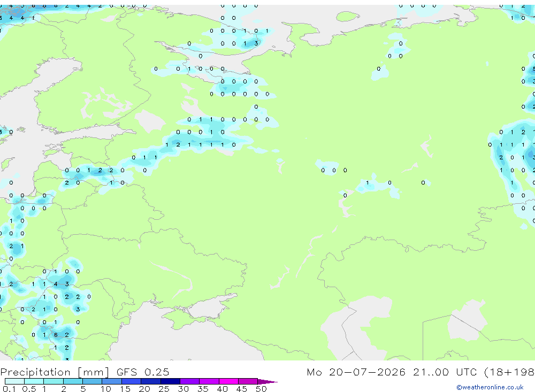Pick the 40–45 mm magenta legend swatch
The width and height of the screenshot is (535, 392).
click(228, 381)
